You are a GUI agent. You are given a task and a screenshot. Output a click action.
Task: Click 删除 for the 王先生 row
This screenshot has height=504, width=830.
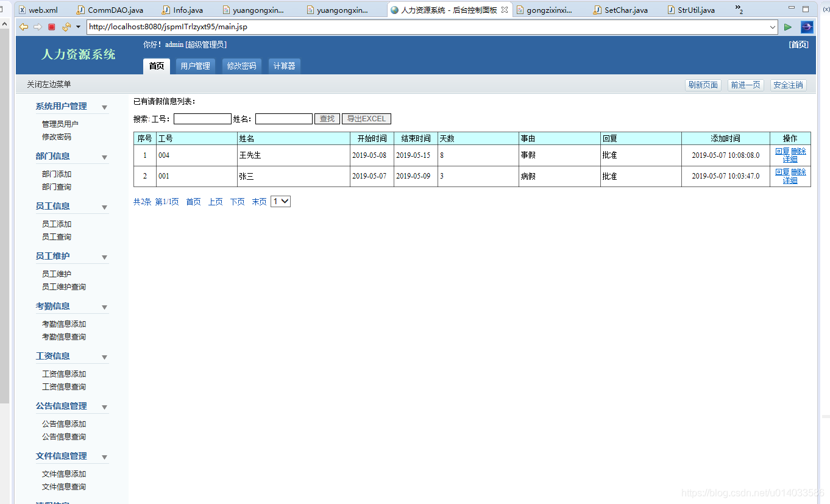tap(798, 151)
